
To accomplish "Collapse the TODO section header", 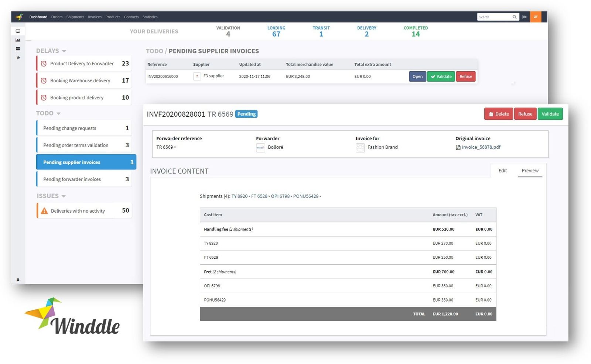I will click(x=58, y=113).
